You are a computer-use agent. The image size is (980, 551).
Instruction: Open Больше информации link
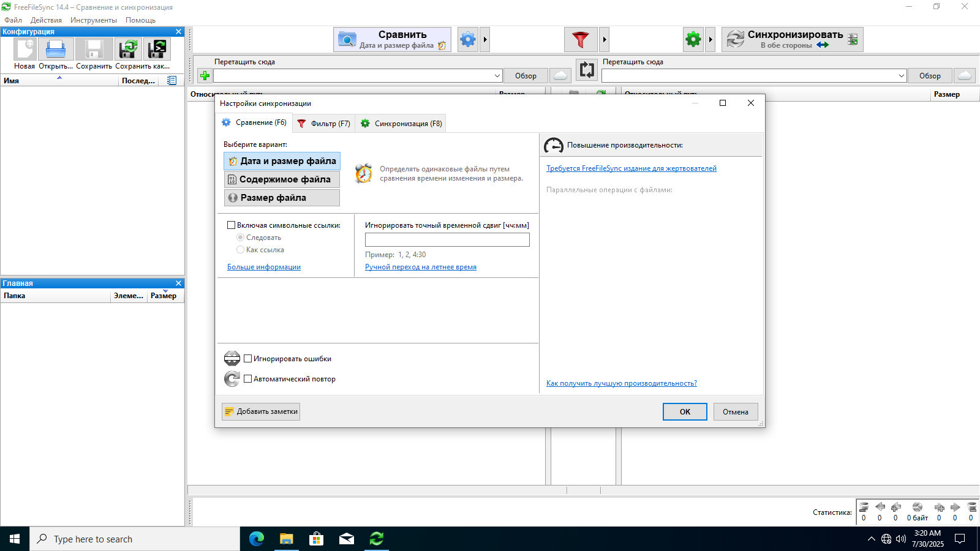click(x=264, y=267)
